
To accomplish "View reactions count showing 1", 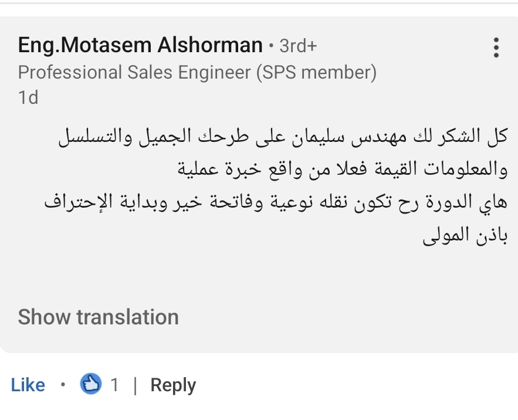I will 114,385.
